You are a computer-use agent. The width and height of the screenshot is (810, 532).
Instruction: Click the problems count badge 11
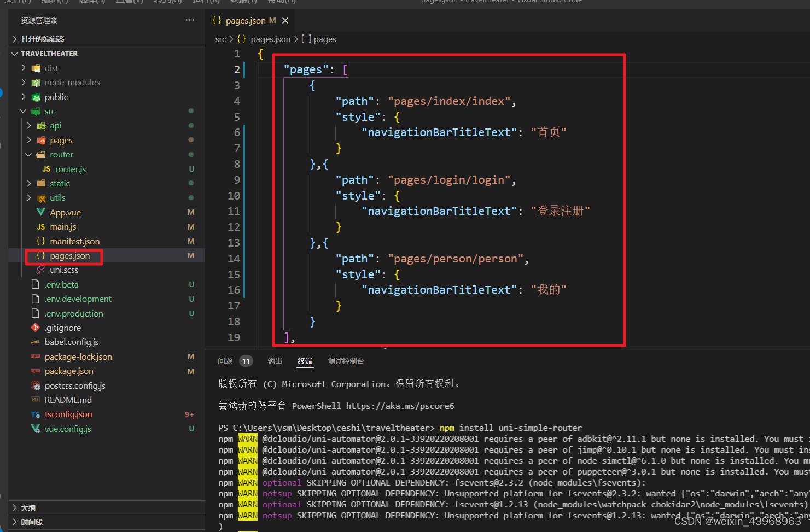[x=246, y=361]
